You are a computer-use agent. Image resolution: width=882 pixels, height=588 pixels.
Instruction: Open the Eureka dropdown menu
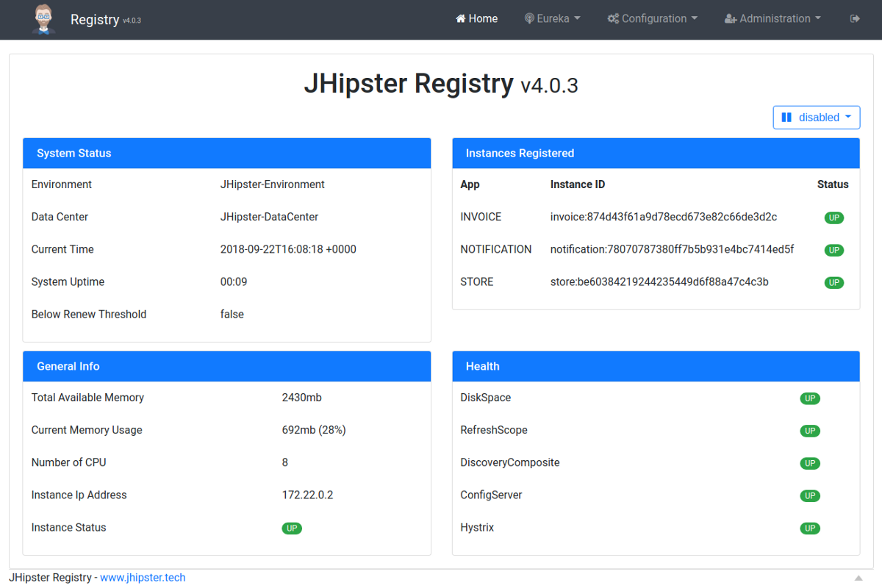coord(552,18)
